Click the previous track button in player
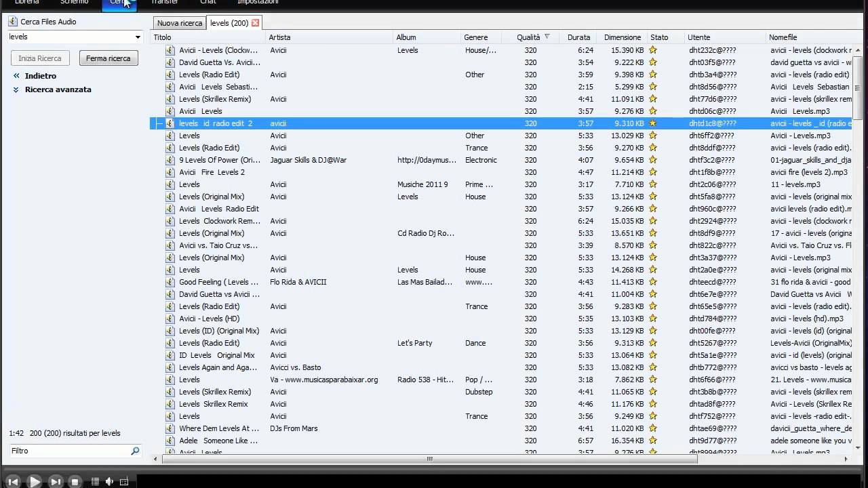 coord(13,482)
